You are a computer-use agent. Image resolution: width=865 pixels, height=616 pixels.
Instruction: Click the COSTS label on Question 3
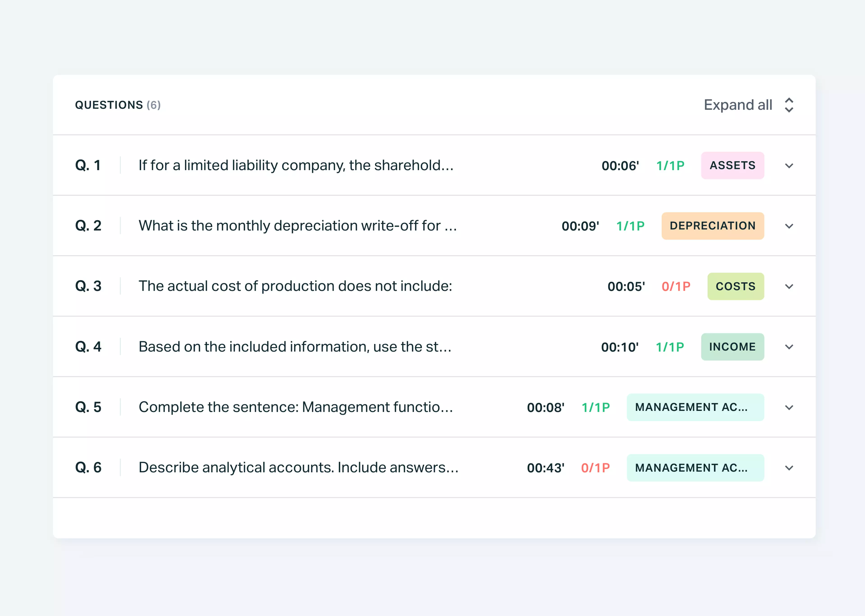(735, 286)
